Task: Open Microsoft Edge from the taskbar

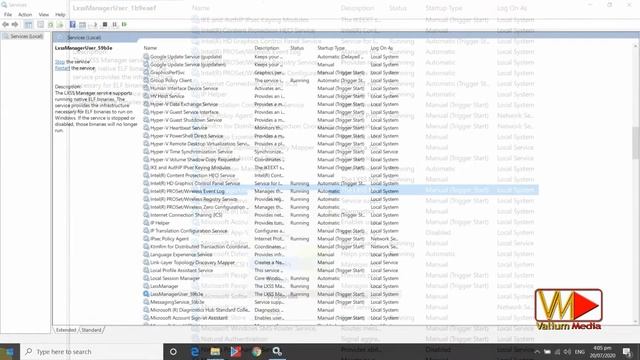Action: point(195,351)
